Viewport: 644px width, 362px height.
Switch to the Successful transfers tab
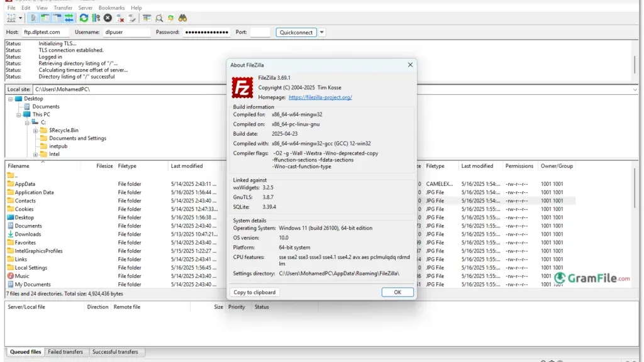coord(115,352)
